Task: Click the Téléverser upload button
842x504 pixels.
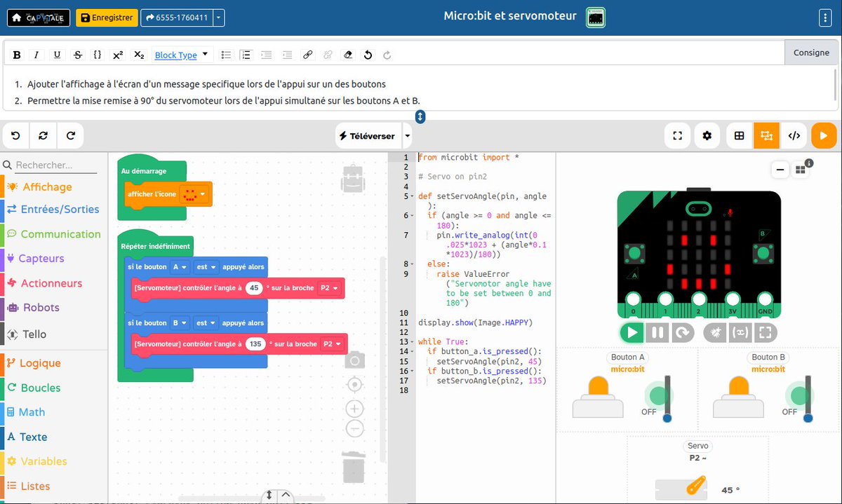Action: (x=367, y=136)
